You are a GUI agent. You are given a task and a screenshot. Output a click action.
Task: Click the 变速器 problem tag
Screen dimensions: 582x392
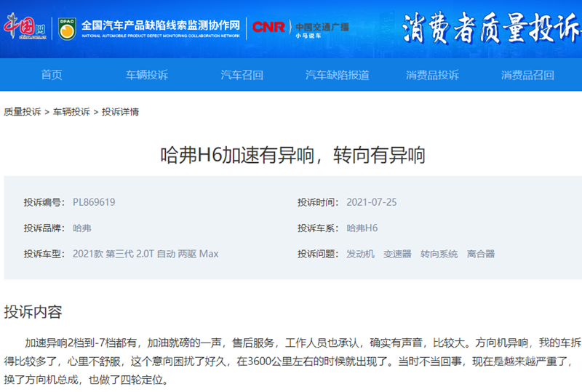coord(397,254)
